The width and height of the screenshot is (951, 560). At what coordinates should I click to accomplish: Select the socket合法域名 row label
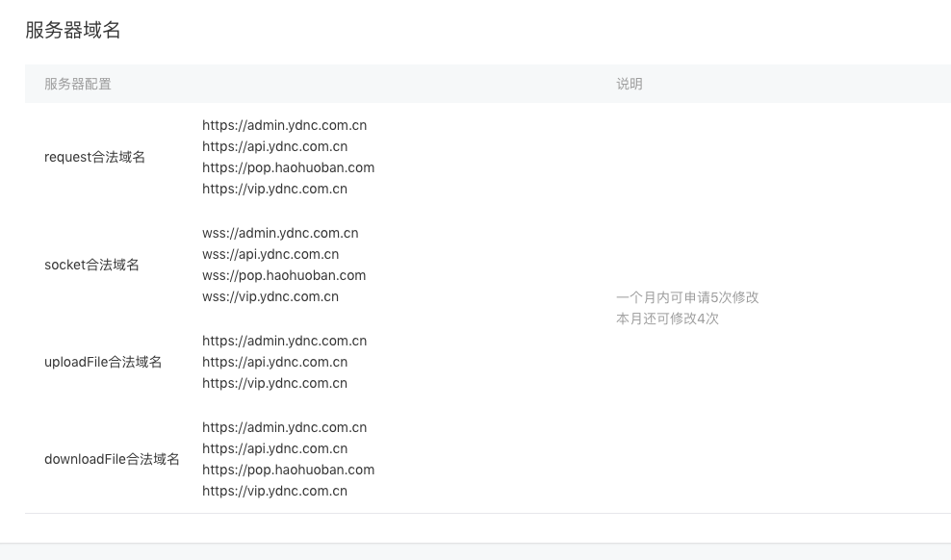pos(91,265)
